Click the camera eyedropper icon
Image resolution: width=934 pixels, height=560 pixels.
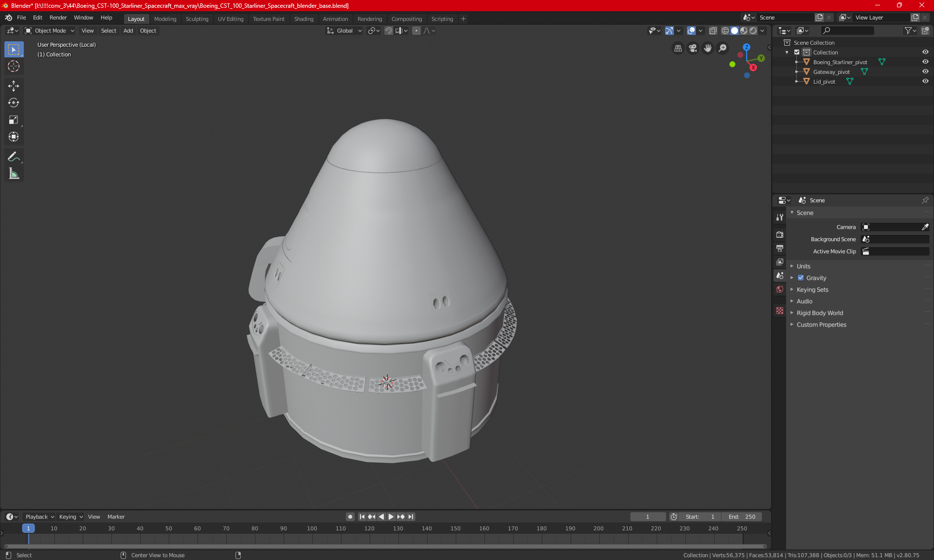click(x=925, y=227)
